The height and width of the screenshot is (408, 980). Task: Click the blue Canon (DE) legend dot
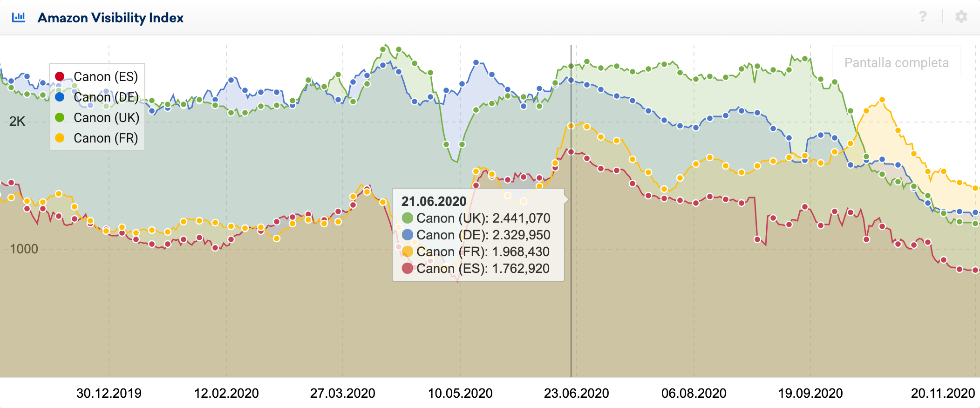pyautogui.click(x=60, y=97)
